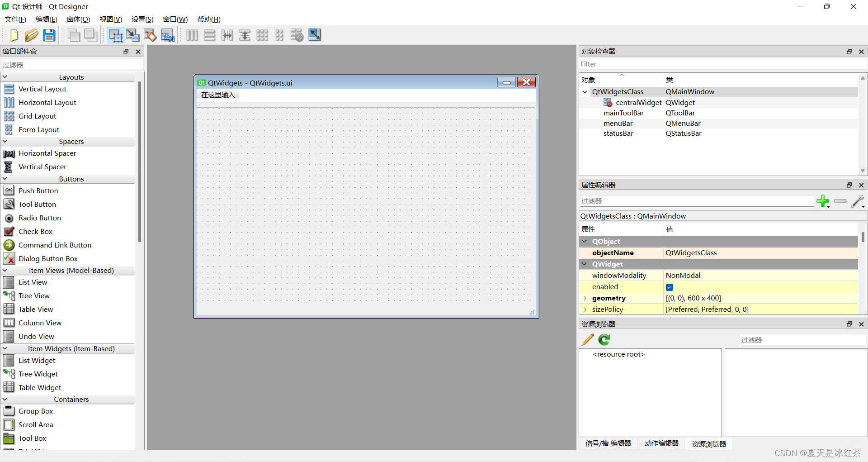Image resolution: width=868 pixels, height=462 pixels.
Task: Click Break Layout toolbar icon
Action: 297,35
